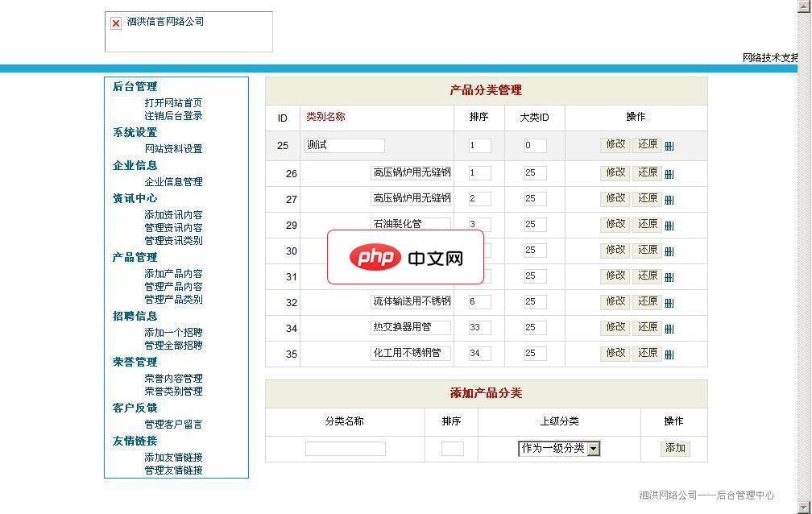Viewport: 812px width, 514px height.
Task: Click 还原 on the 流体输送用不锈钢 row
Action: click(647, 302)
